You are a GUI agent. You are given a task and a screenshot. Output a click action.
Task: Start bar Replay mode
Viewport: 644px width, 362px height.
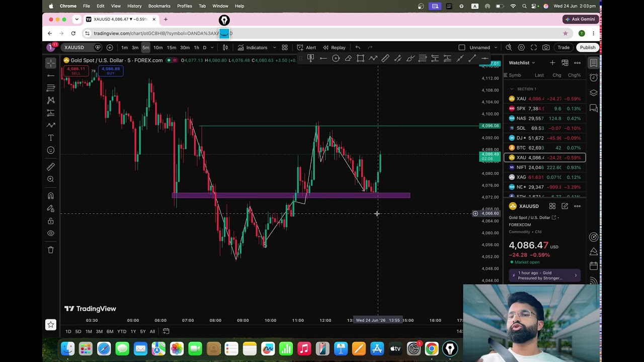334,48
